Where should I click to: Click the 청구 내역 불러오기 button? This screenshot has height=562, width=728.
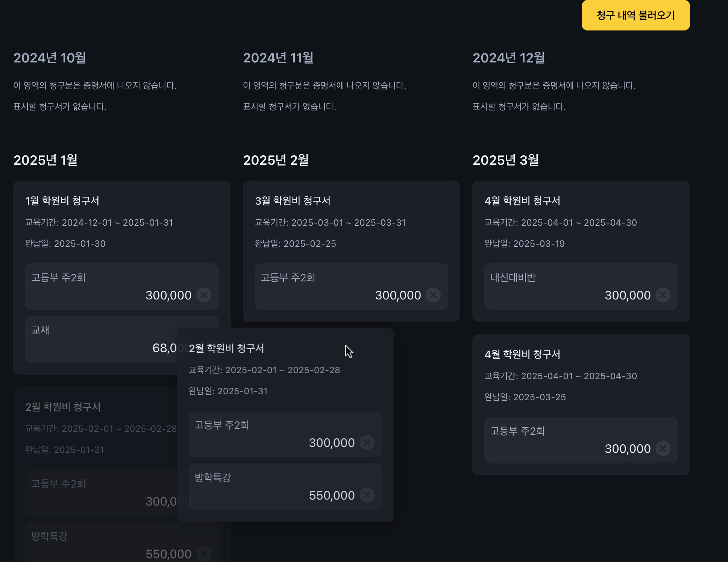pyautogui.click(x=635, y=15)
